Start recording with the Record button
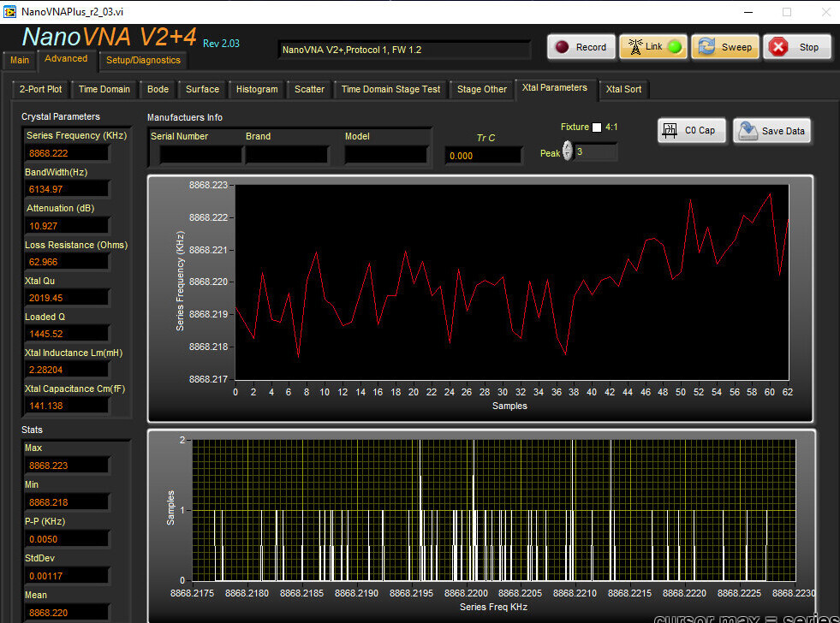 (x=581, y=47)
